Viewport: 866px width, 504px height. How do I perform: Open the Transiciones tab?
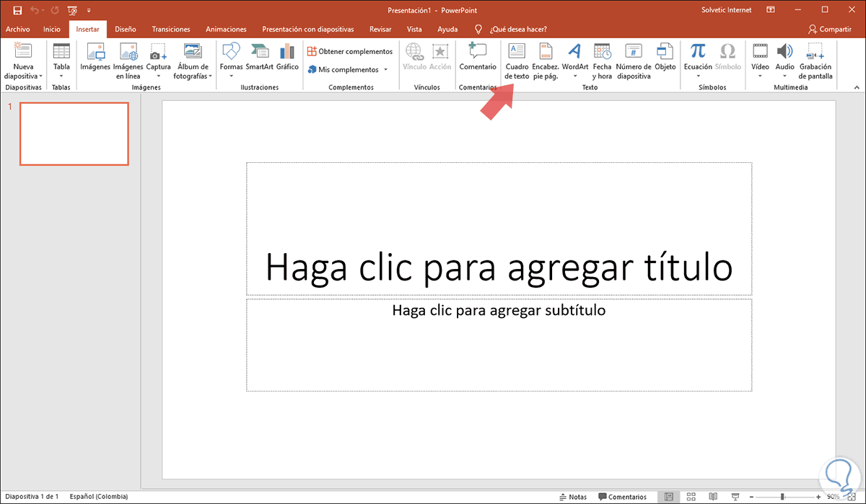(x=171, y=29)
